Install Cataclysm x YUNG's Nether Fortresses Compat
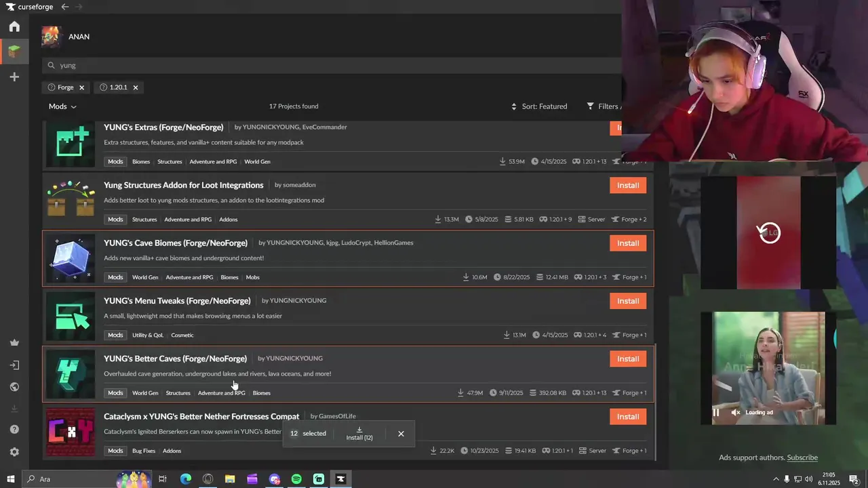Image resolution: width=868 pixels, height=488 pixels. (628, 416)
